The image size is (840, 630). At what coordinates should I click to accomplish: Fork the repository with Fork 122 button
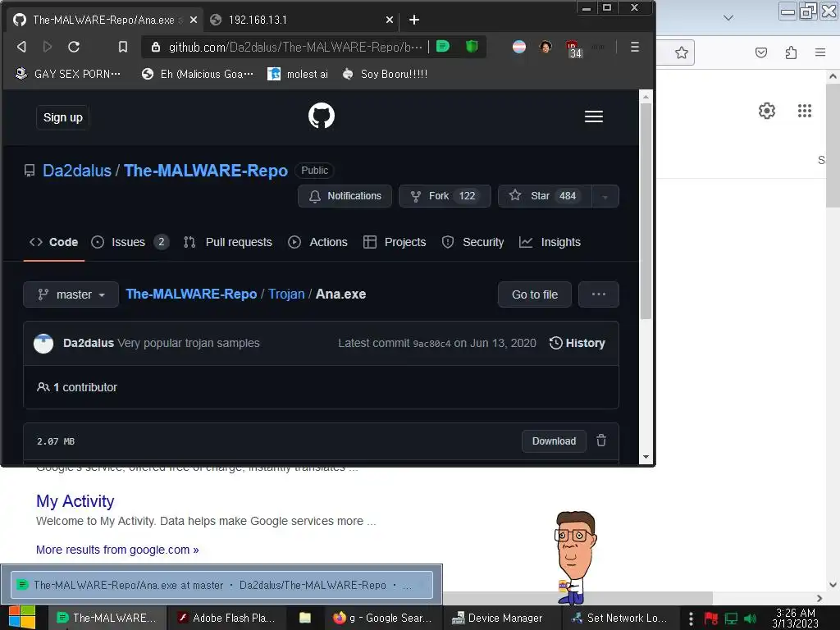pos(445,196)
